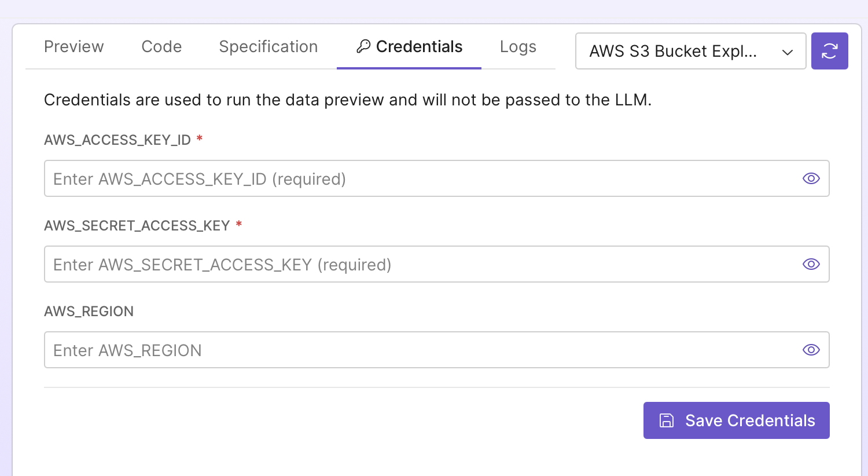868x476 pixels.
Task: Click inside the AWS_REGION input field
Action: pyautogui.click(x=347, y=350)
